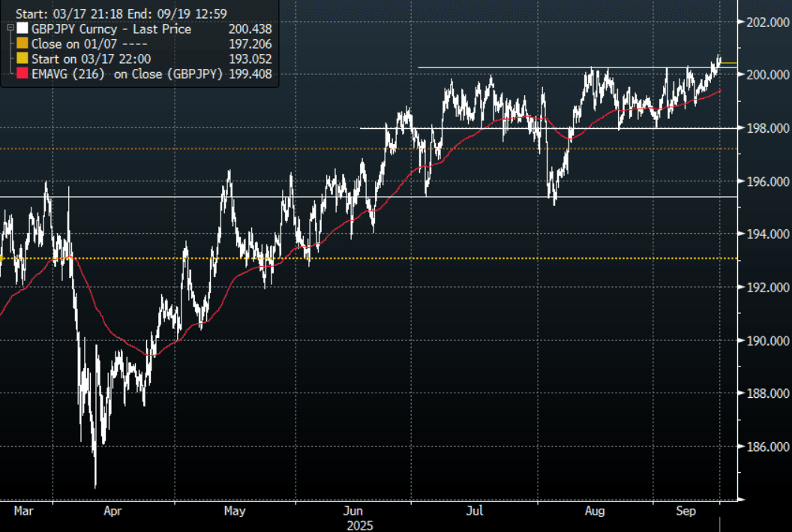
Task: Click the Jul label on time axis
Action: pos(474,512)
